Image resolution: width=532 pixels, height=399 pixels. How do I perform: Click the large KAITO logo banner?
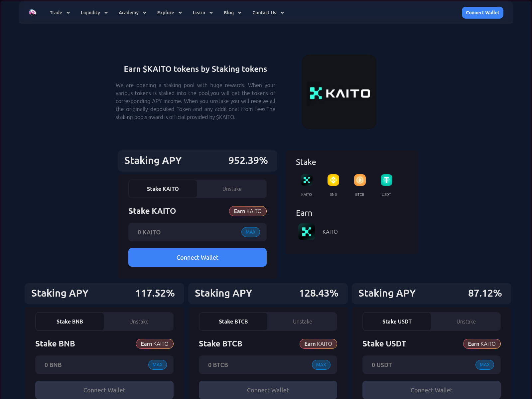click(x=339, y=92)
